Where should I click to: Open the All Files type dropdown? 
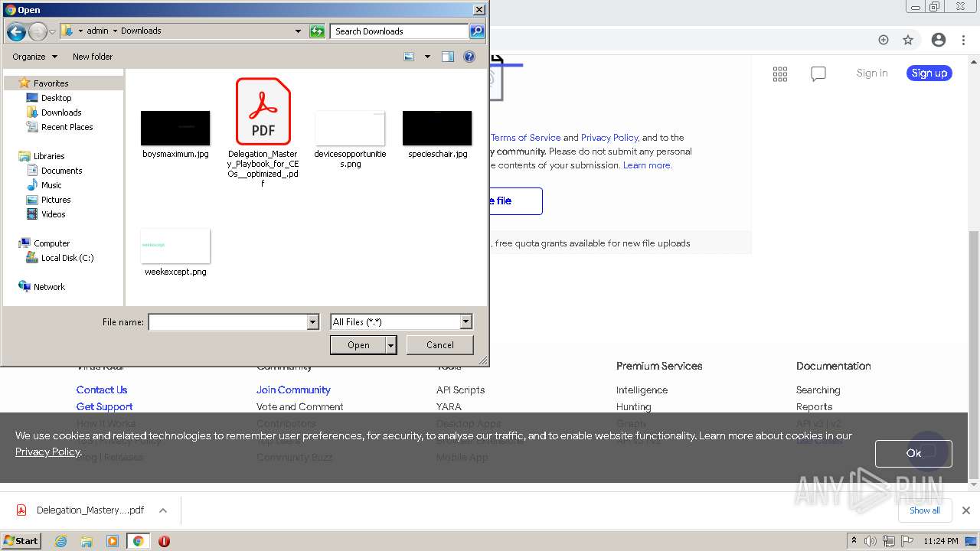(401, 322)
